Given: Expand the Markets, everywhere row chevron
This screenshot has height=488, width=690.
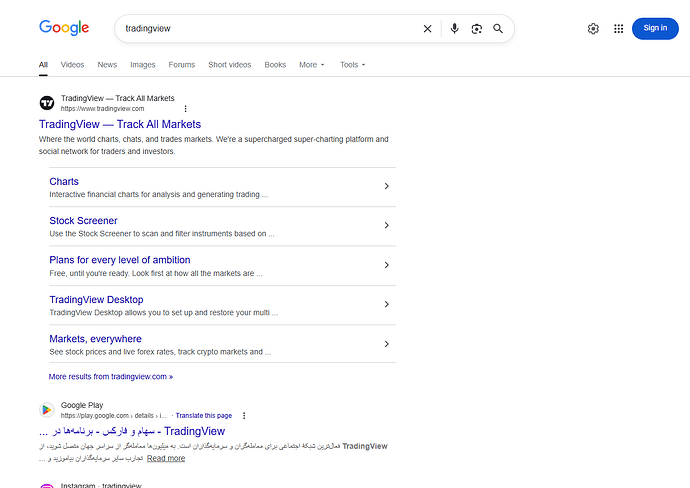Looking at the screenshot, I should pyautogui.click(x=386, y=344).
